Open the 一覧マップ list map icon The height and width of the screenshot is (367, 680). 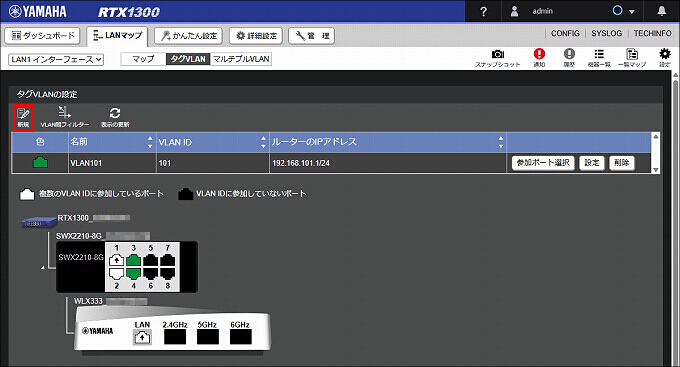tap(632, 58)
